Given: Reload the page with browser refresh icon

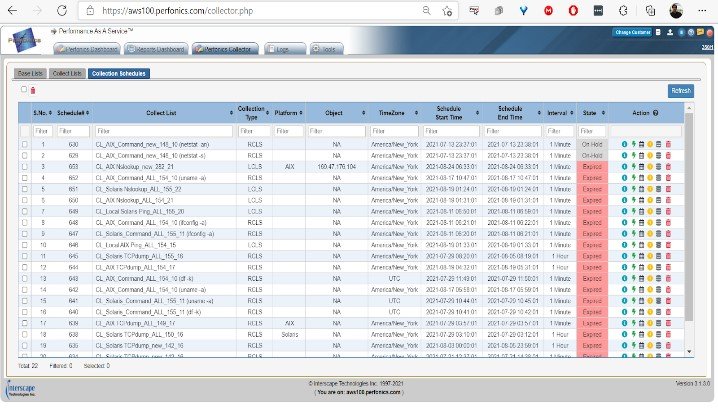Looking at the screenshot, I should click(x=61, y=13).
